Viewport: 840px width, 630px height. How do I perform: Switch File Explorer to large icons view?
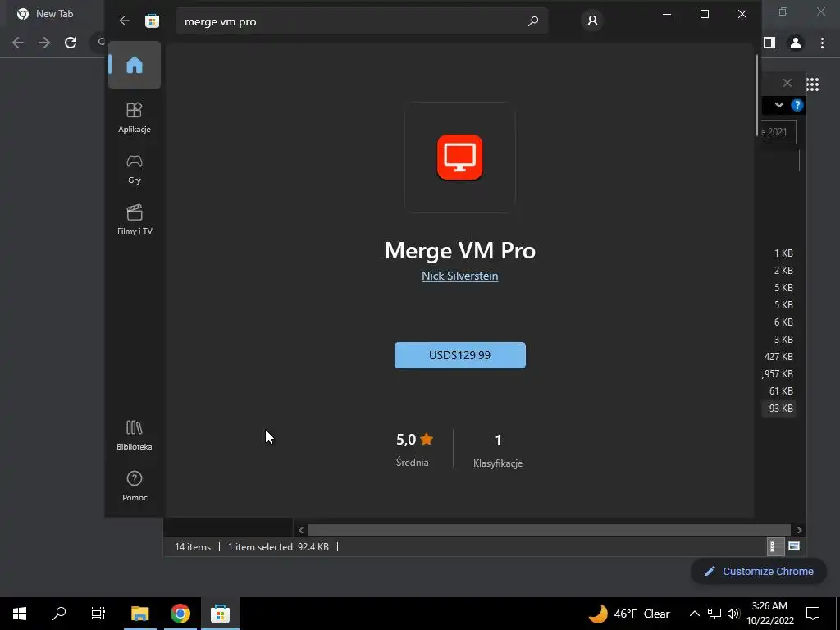794,546
